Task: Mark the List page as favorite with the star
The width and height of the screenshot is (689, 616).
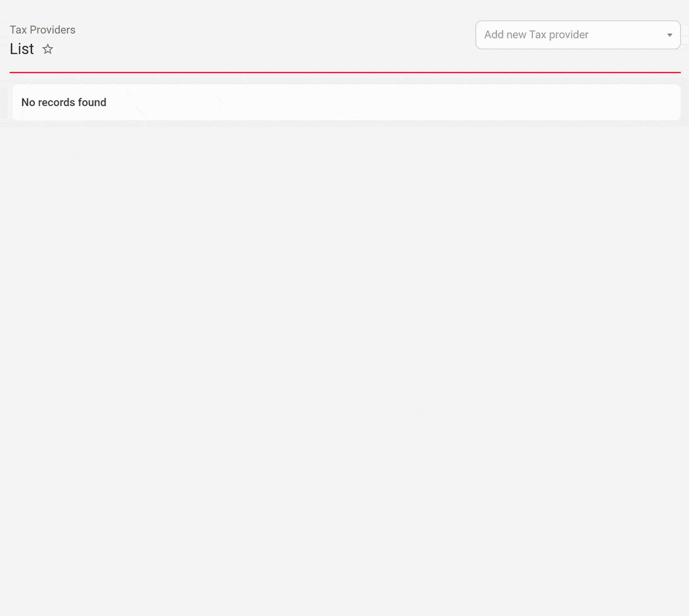Action: [48, 49]
